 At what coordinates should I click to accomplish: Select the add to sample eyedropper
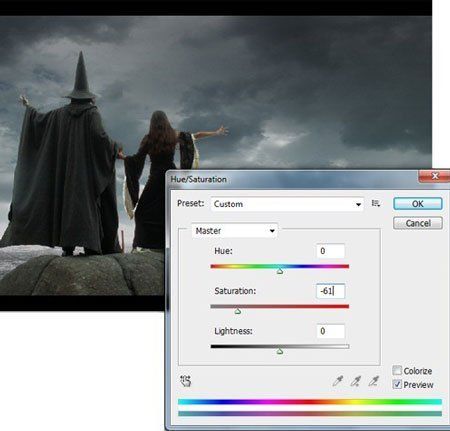pos(356,381)
